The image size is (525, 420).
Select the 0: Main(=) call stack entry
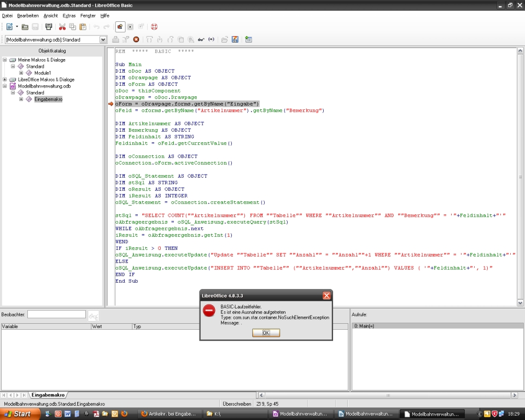coord(437,326)
